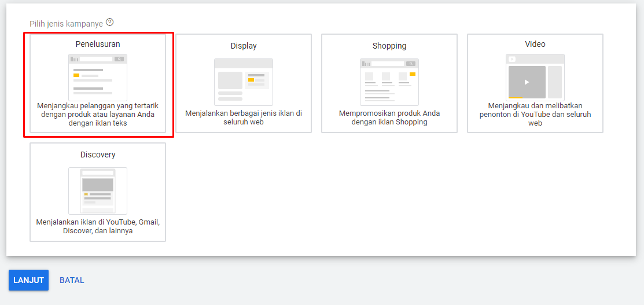Click the Display card title
Screen dimensions: 644x305
click(244, 46)
